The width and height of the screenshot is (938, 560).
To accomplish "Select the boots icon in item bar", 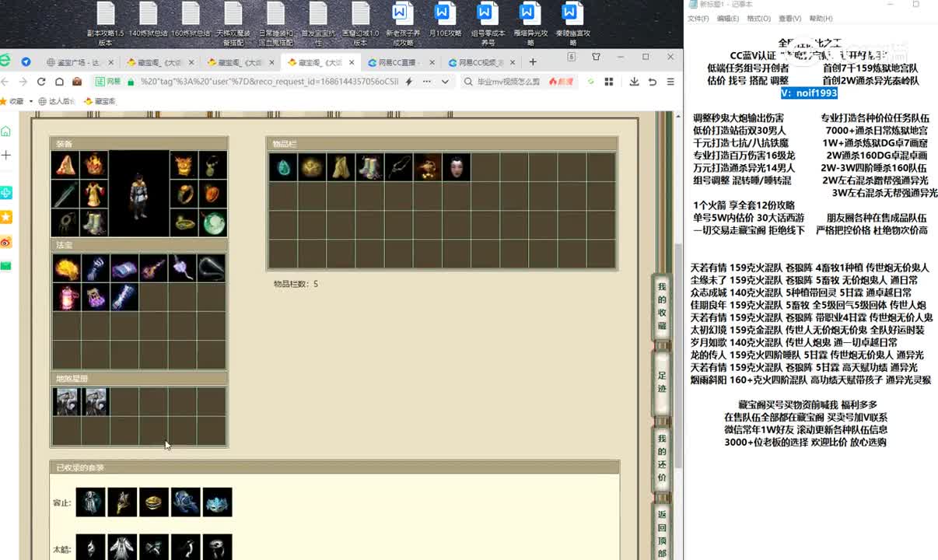I will tap(369, 167).
